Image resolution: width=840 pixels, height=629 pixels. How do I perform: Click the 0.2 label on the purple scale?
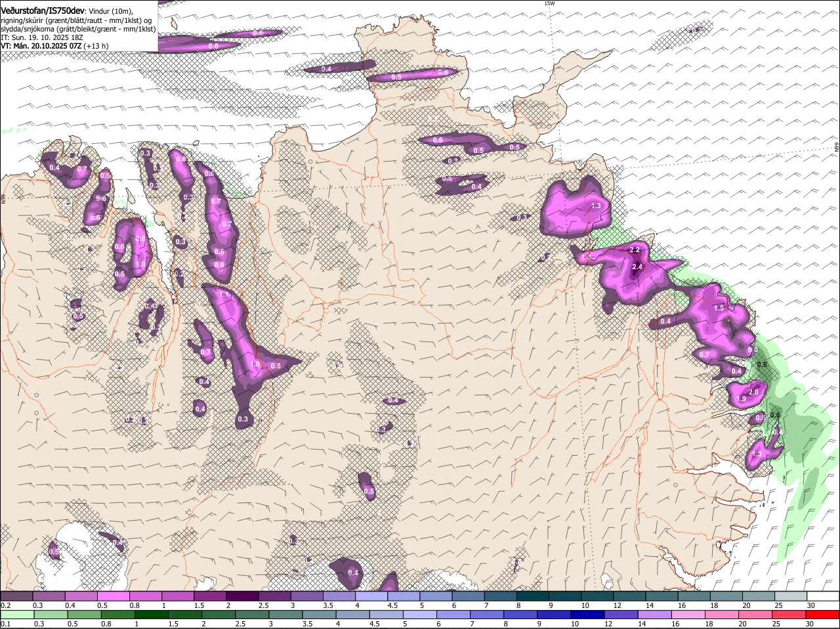(x=6, y=605)
